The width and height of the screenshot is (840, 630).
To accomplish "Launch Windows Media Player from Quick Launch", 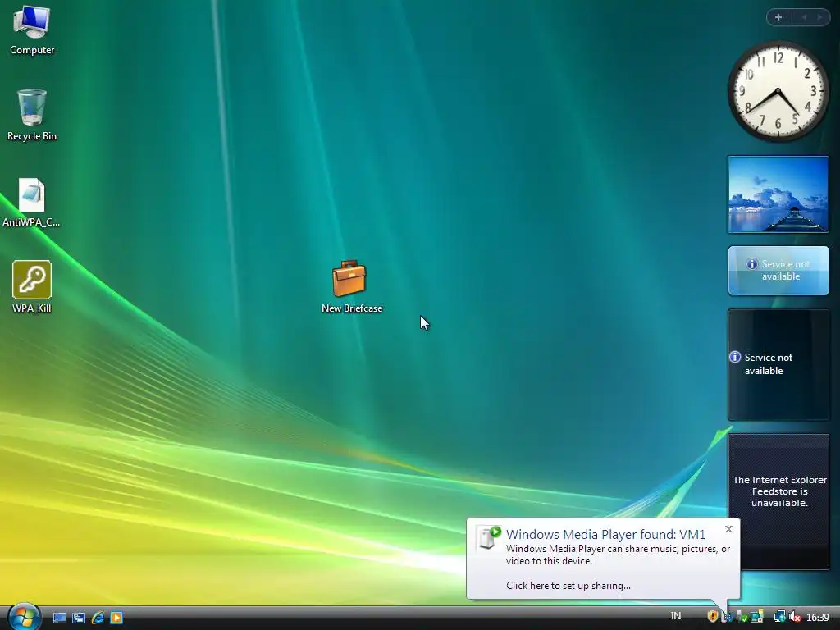I will coord(116,618).
